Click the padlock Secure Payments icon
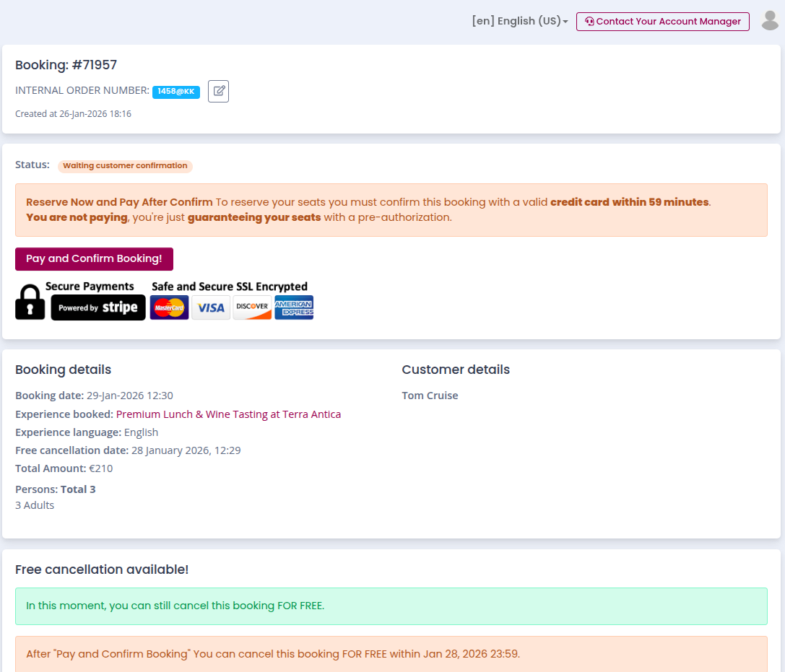Screen dimensions: 785x672 pos(30,302)
